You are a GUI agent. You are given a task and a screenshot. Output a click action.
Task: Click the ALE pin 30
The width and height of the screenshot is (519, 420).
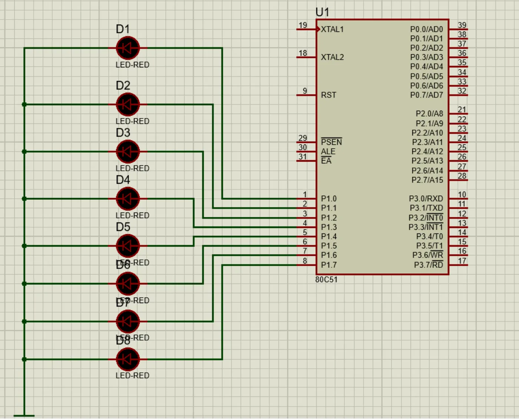[306, 151]
